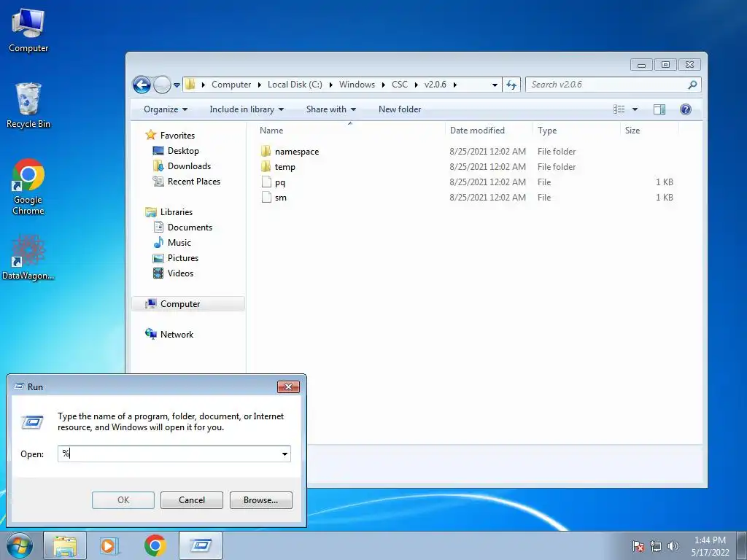
Task: Click the taskbar clock and date
Action: [711, 546]
